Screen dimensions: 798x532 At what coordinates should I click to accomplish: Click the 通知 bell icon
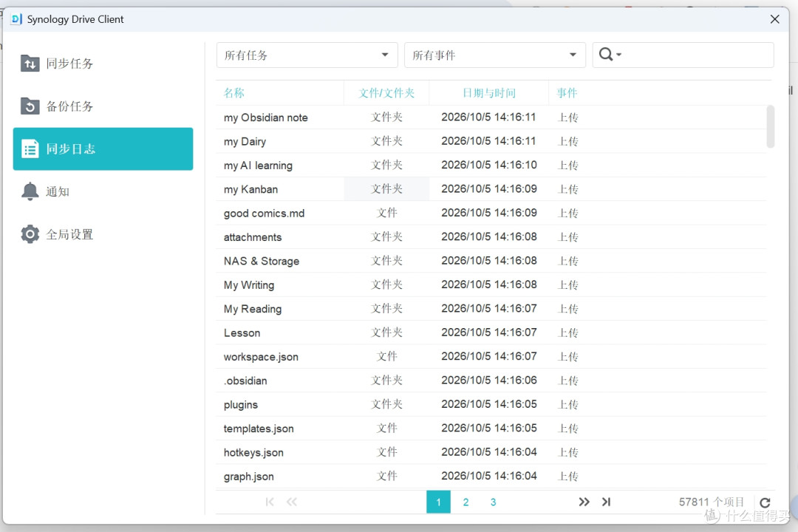tap(30, 191)
